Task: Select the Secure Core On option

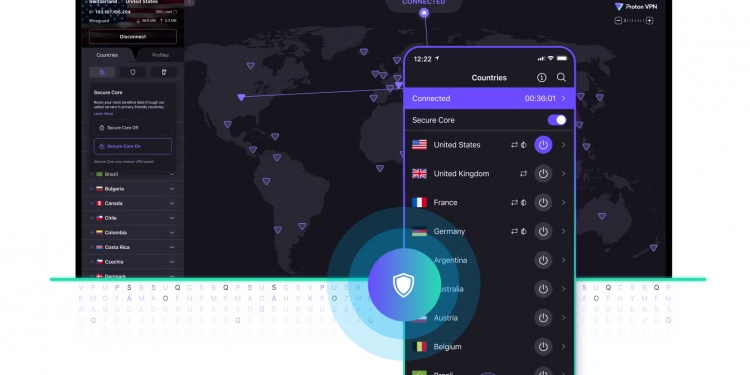Action: 132,146
